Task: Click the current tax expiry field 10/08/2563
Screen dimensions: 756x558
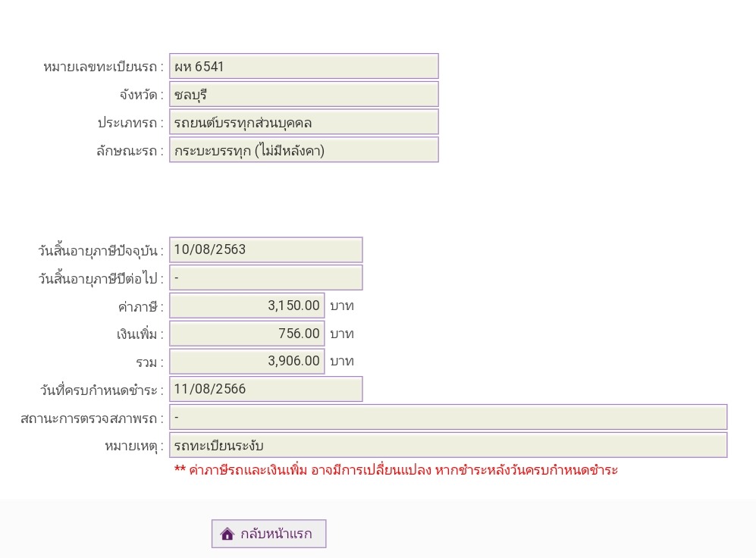Action: [x=265, y=249]
